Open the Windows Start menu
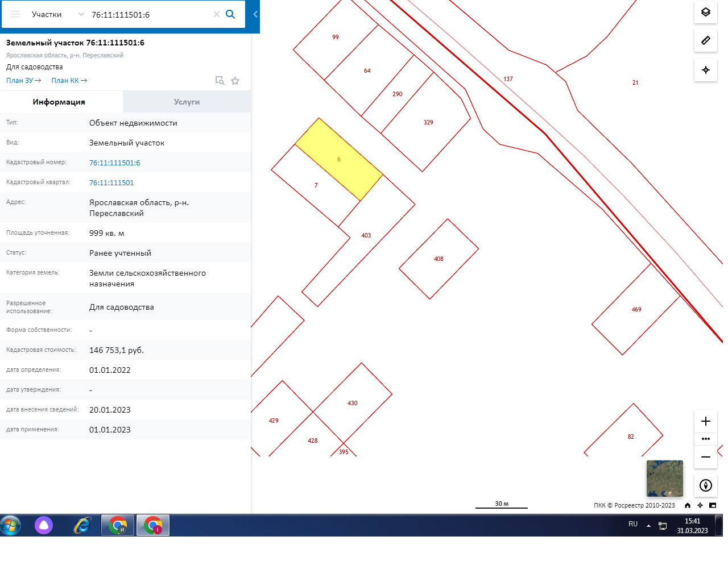Screen dimensions: 728x582 click(x=11, y=525)
